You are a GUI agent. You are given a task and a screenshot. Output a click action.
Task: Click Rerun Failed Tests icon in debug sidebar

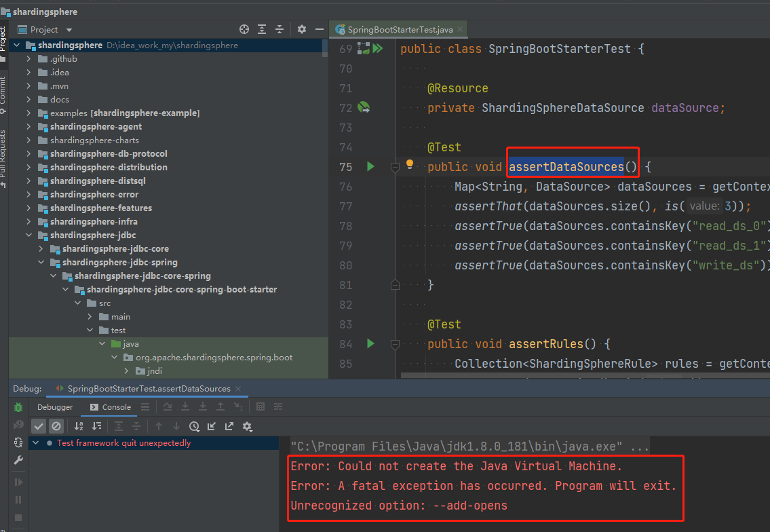pos(18,424)
